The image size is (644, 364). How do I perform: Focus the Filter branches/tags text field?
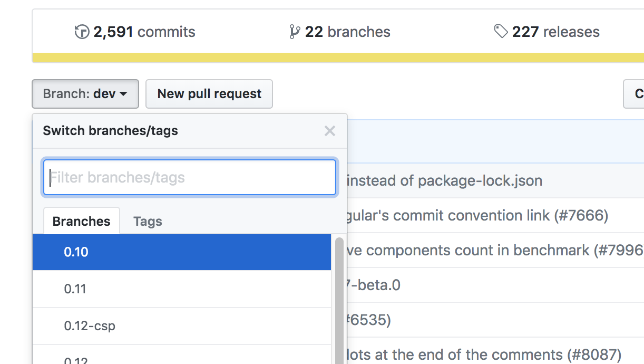(x=190, y=177)
